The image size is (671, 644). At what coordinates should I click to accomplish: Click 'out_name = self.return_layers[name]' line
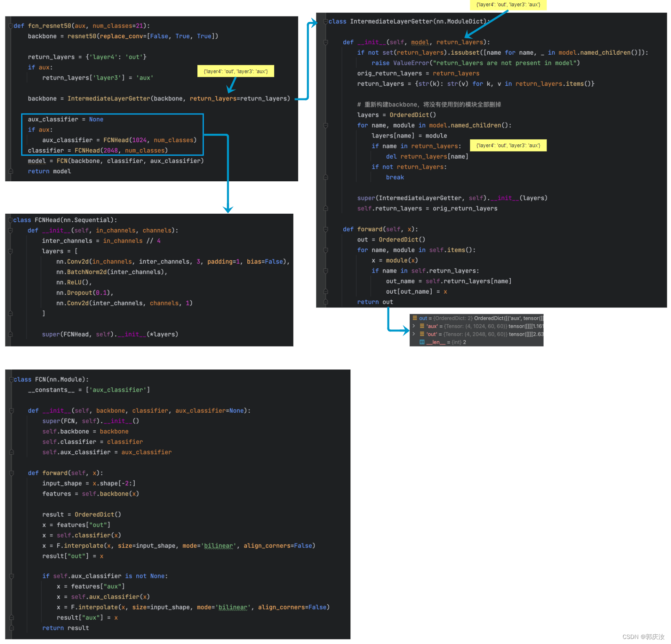[x=448, y=281]
